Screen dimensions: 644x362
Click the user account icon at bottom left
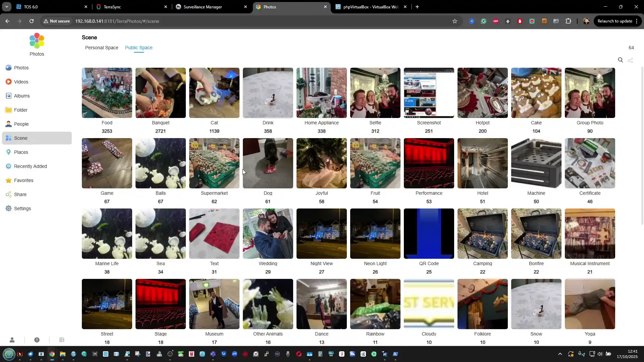point(12,340)
